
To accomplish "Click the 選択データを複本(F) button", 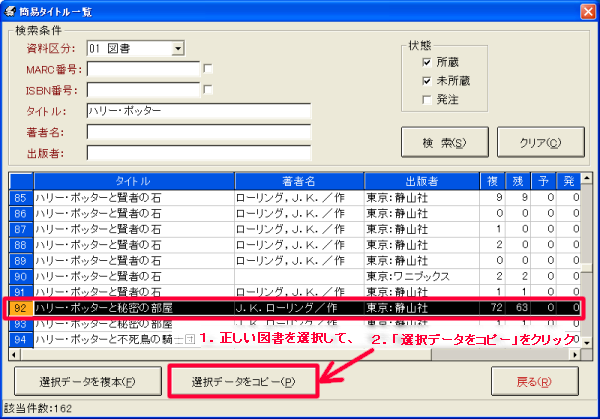I will [88, 382].
